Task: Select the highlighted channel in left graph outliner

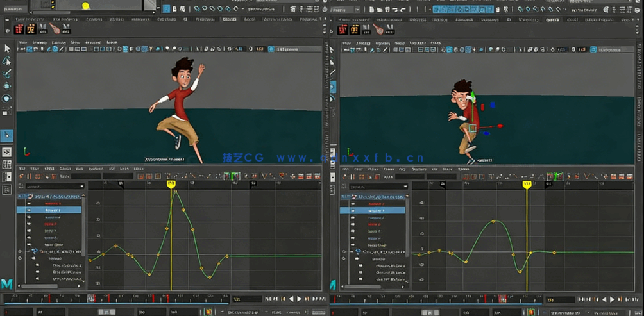Action: coord(53,210)
